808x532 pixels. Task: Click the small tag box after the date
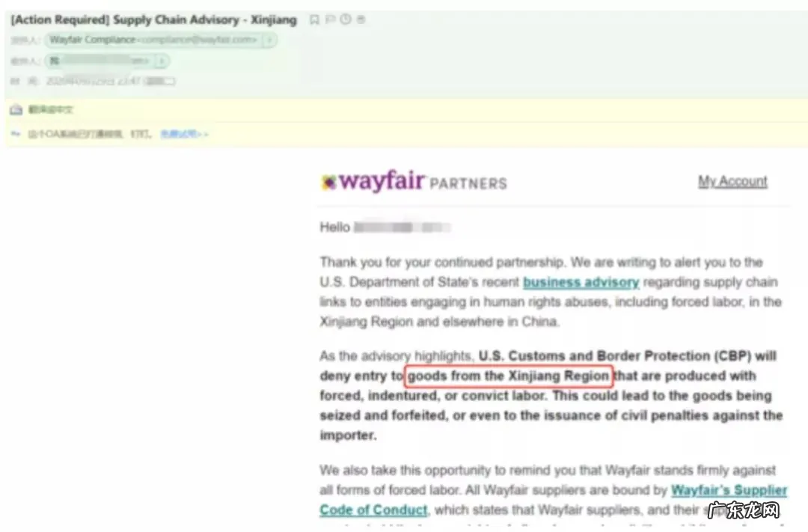point(161,81)
